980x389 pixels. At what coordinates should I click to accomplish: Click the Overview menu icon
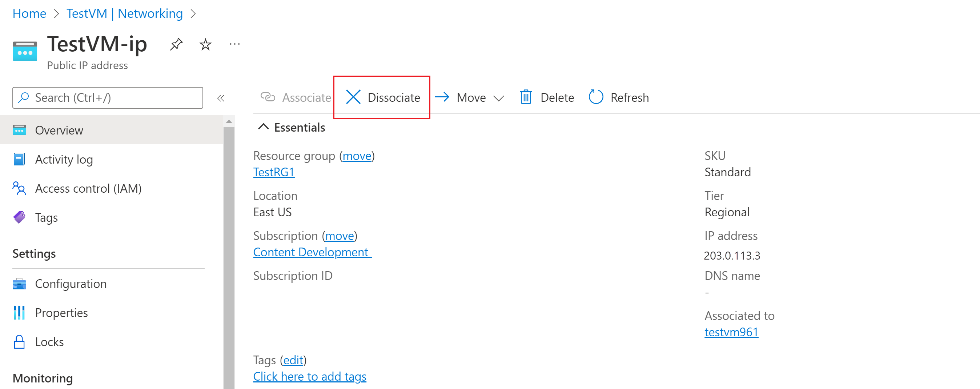[x=19, y=130]
